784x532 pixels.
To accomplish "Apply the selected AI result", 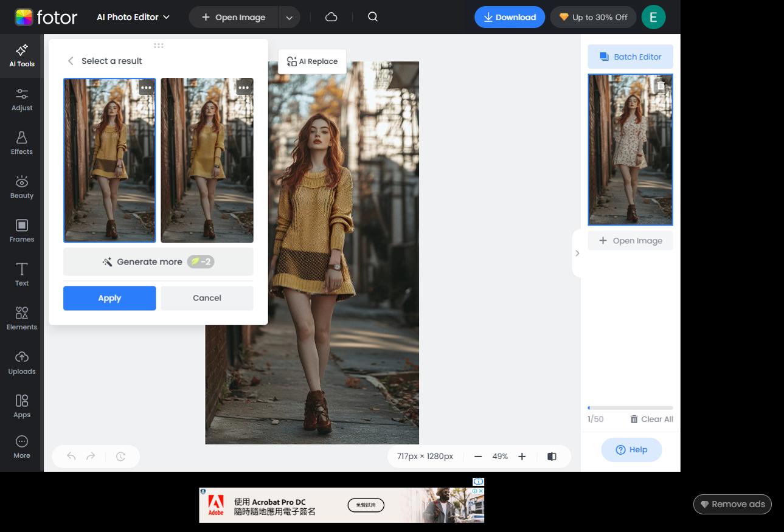I will pyautogui.click(x=109, y=298).
